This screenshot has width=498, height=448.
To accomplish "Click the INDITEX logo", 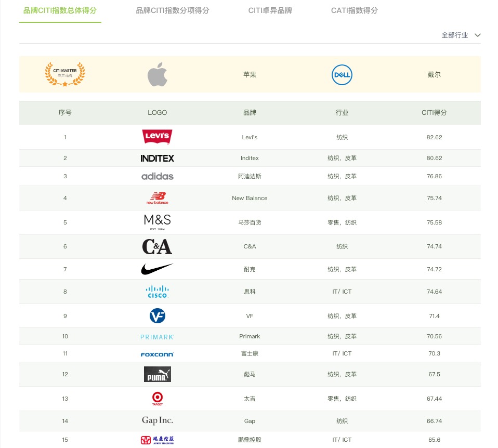I will 157,158.
